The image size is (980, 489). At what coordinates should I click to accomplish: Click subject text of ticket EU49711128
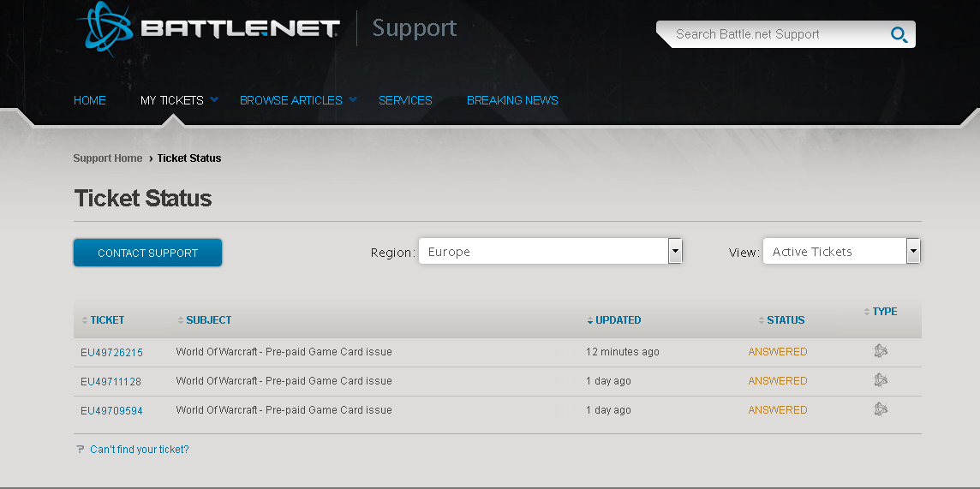pyautogui.click(x=284, y=381)
